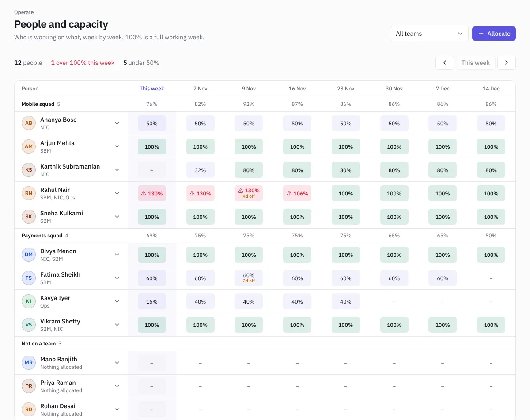
Task: Click the PR avatar for Priya Raman
Action: click(29, 386)
